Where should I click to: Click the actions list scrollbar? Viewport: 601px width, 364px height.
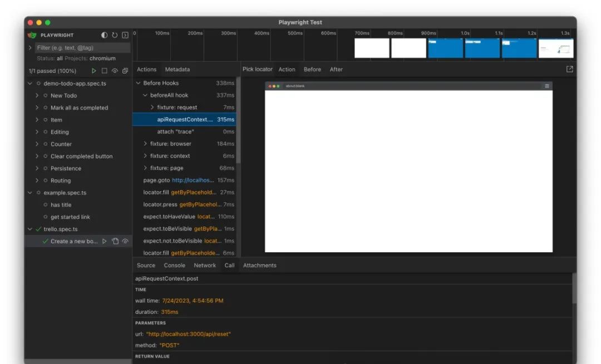coord(238,120)
